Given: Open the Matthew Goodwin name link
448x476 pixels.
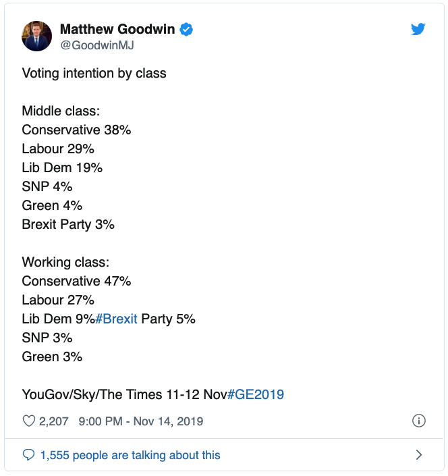Looking at the screenshot, I should coord(117,29).
